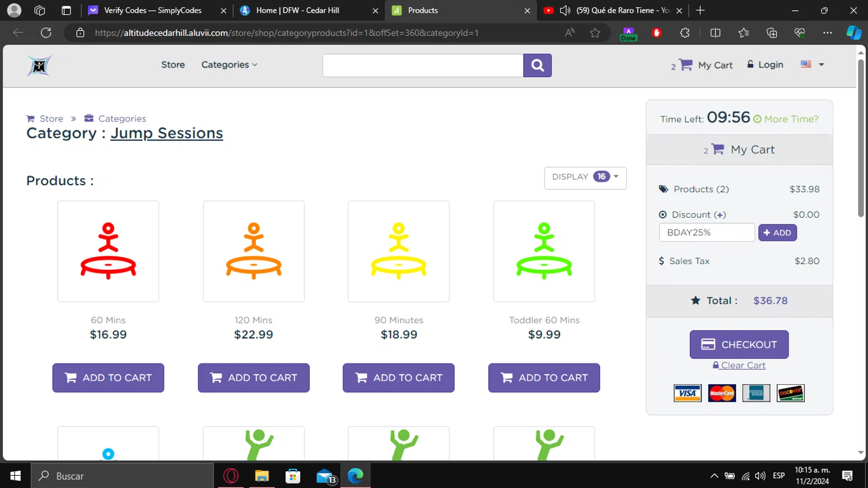Viewport: 868px width, 488px height.
Task: Open the volume control in system tray
Action: pyautogui.click(x=760, y=476)
